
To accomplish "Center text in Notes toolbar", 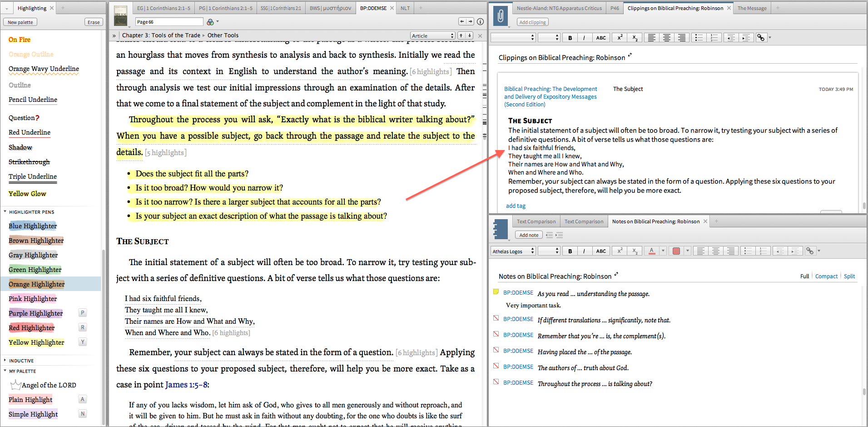I will [716, 251].
